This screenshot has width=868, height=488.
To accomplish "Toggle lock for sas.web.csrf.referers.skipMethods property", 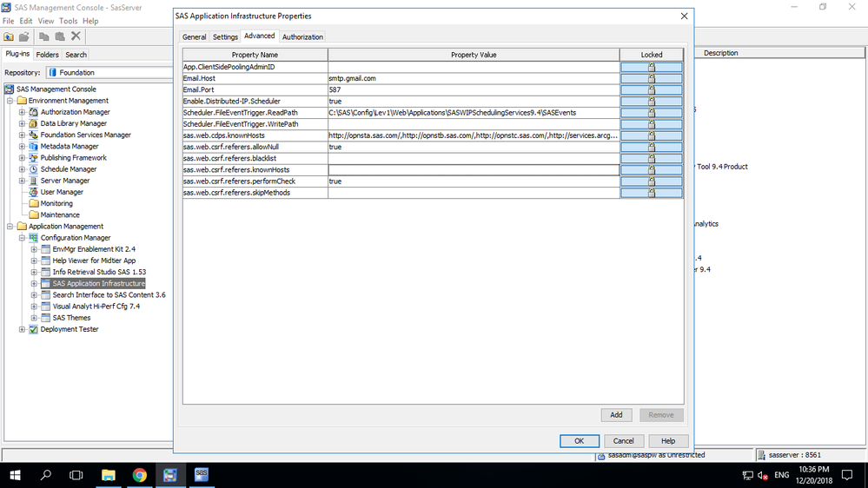I will pos(651,193).
